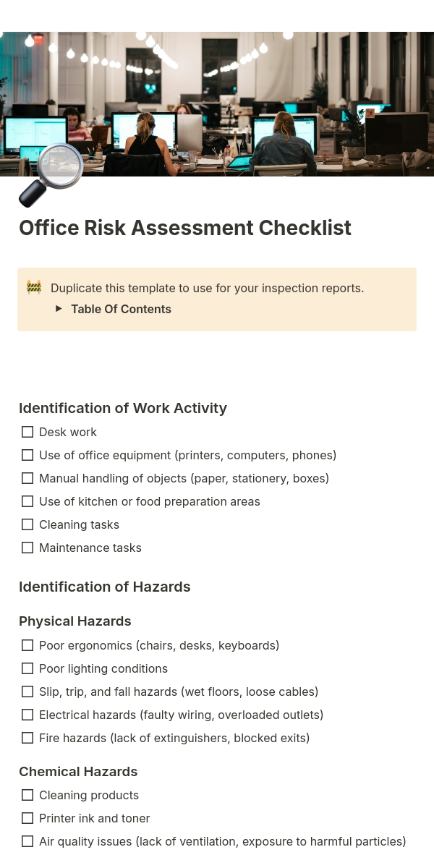Click the office cover photo
Image resolution: width=434 pixels, height=868 pixels.
point(217,104)
